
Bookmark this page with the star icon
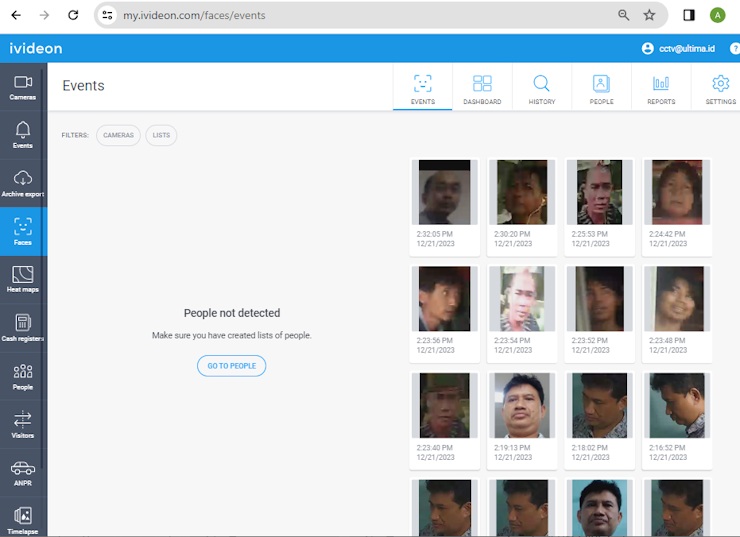(x=649, y=15)
